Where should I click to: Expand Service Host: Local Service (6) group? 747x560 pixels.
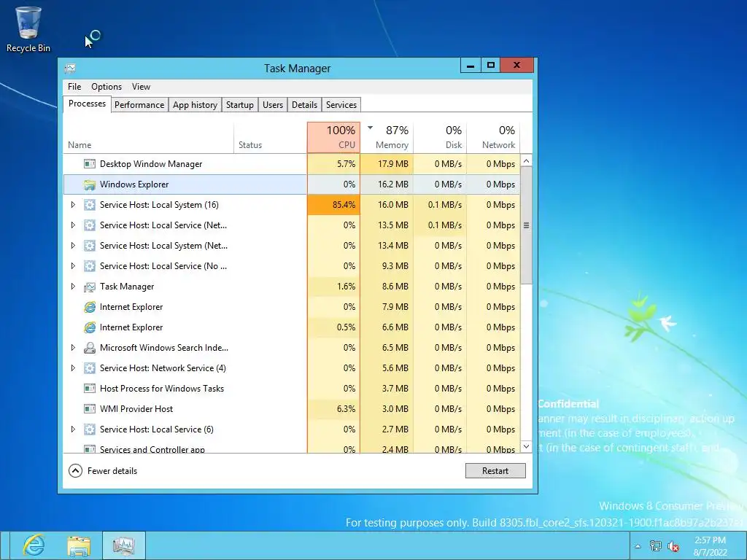(x=73, y=429)
